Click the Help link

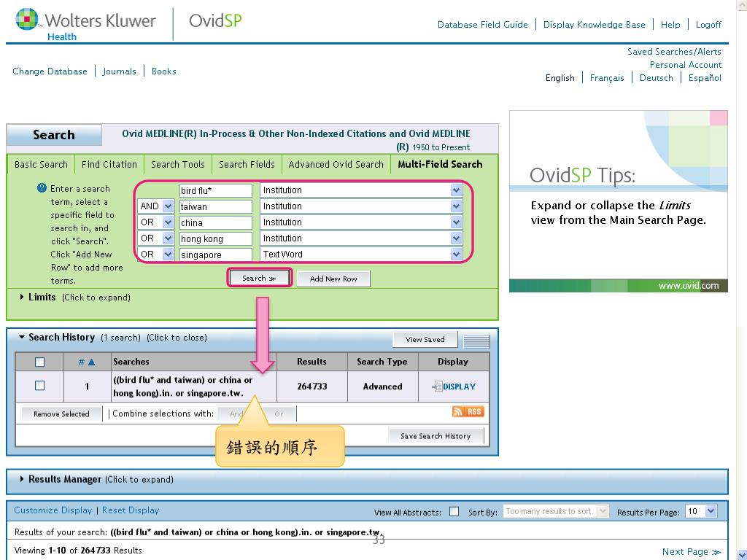[x=670, y=25]
